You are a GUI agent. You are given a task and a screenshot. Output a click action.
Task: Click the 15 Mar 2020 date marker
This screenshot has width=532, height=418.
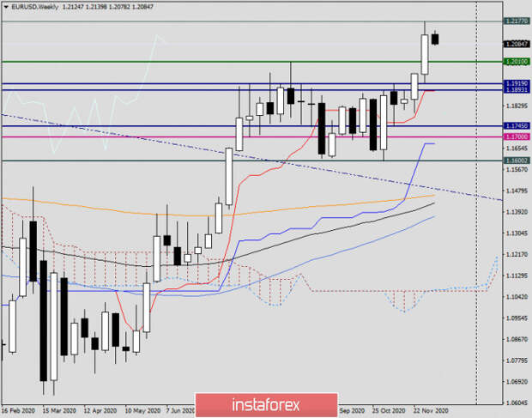(x=59, y=411)
